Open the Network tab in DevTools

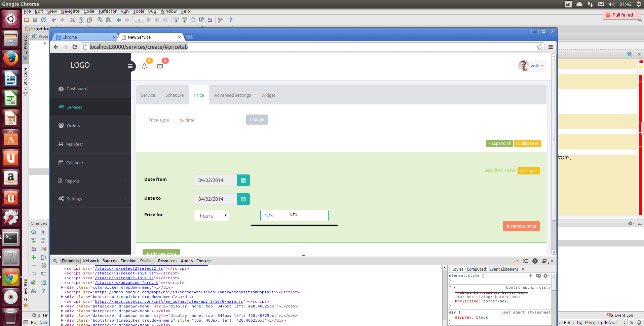click(91, 261)
